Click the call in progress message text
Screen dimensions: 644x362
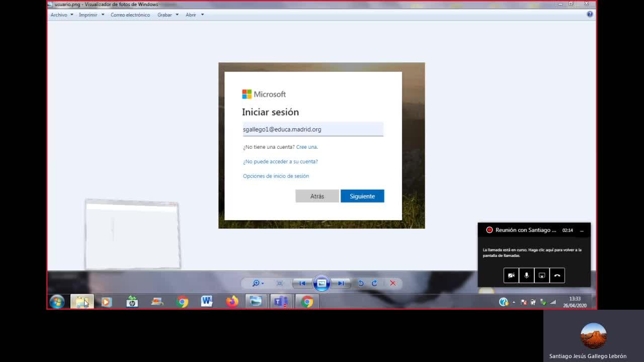(x=532, y=252)
